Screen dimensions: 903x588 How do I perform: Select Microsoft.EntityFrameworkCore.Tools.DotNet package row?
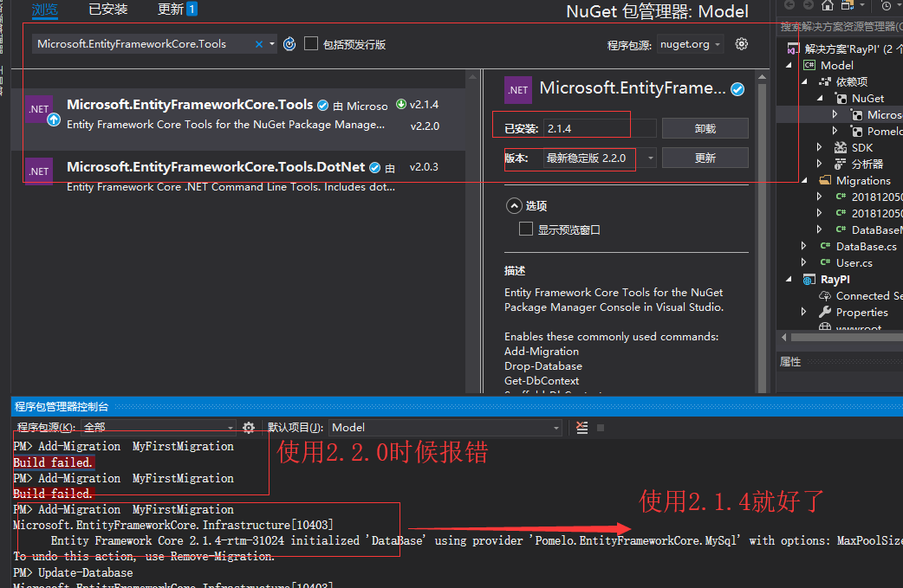(x=237, y=177)
